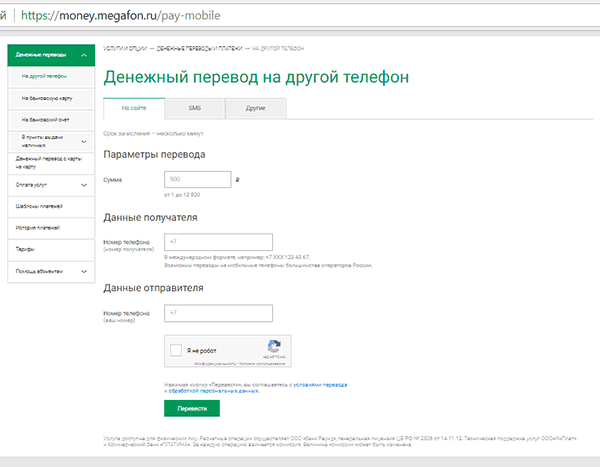This screenshot has width=600, height=467.
Task: Switch to the SMS tab
Action: pos(195,108)
